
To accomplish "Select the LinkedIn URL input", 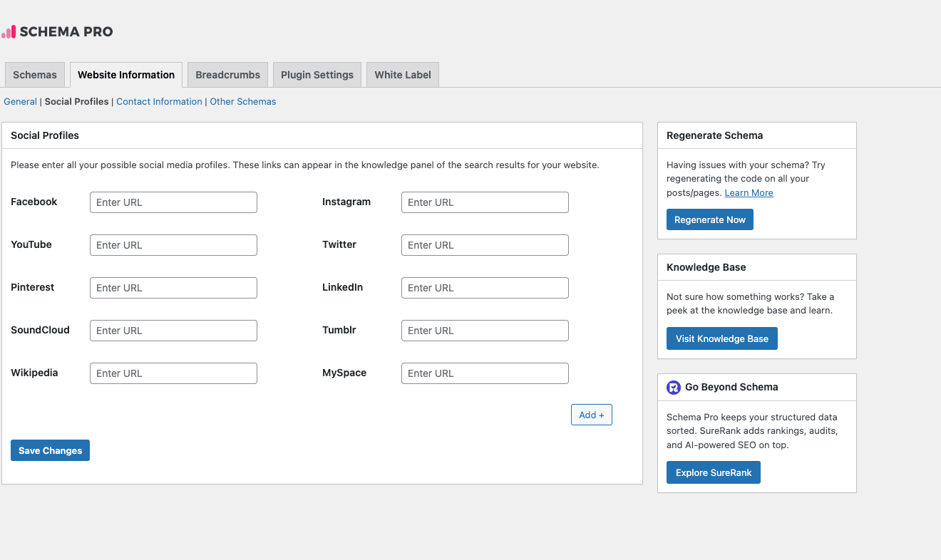I will pyautogui.click(x=485, y=288).
